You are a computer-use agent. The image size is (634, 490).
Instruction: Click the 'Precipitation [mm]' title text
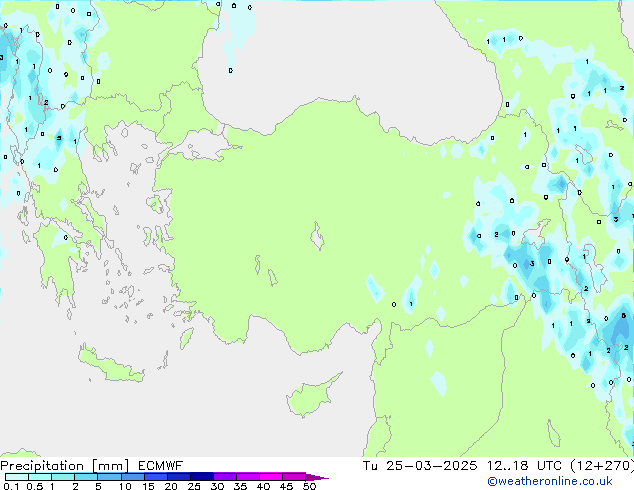point(65,466)
